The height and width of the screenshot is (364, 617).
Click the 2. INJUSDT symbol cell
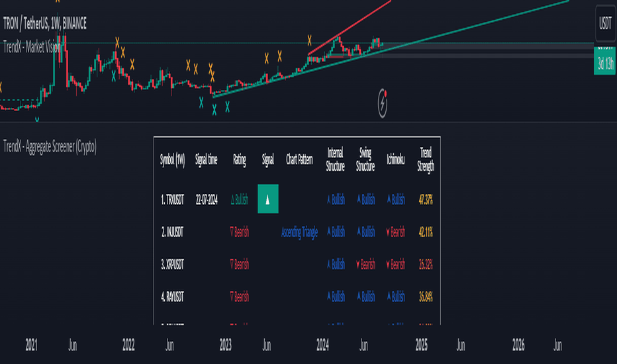pyautogui.click(x=172, y=232)
